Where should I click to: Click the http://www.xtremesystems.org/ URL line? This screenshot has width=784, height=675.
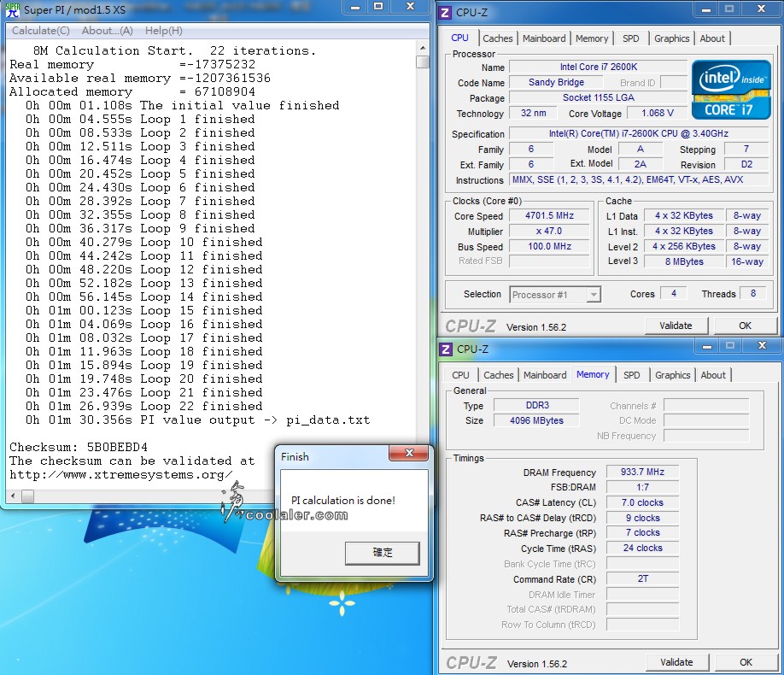pos(120,474)
